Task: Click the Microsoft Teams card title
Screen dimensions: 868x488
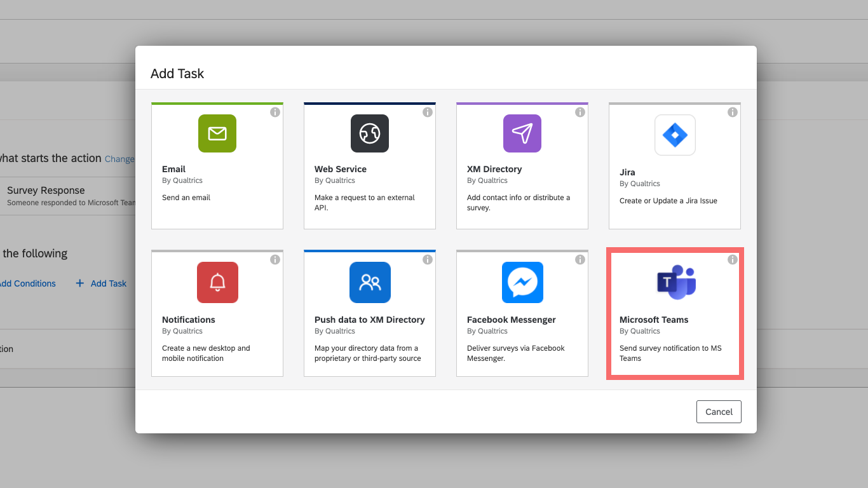Action: click(654, 320)
